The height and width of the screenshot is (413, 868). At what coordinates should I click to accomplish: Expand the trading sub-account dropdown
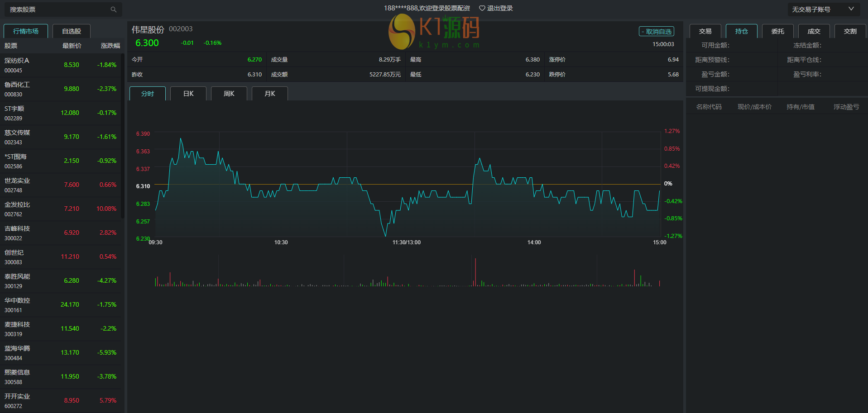851,9
